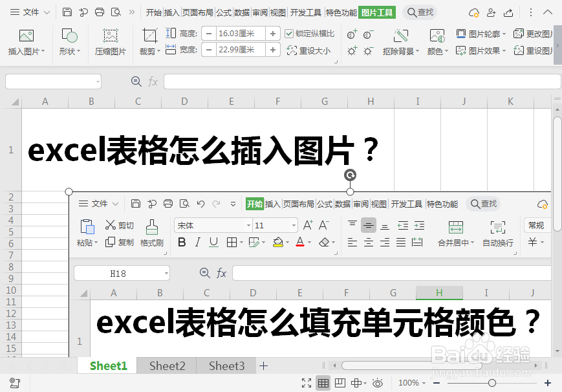Viewport: 562px width, 392px height.
Task: Switch to the Sheet2 tab
Action: [166, 365]
